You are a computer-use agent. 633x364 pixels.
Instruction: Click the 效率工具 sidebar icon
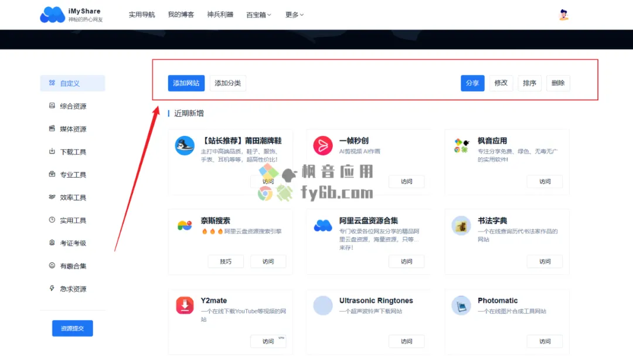pyautogui.click(x=52, y=197)
